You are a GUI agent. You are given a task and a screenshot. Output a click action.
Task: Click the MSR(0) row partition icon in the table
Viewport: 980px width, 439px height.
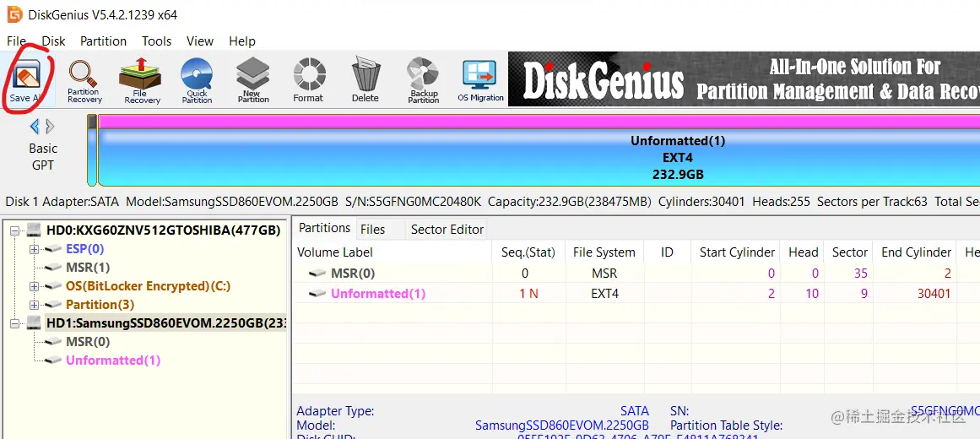pyautogui.click(x=317, y=274)
